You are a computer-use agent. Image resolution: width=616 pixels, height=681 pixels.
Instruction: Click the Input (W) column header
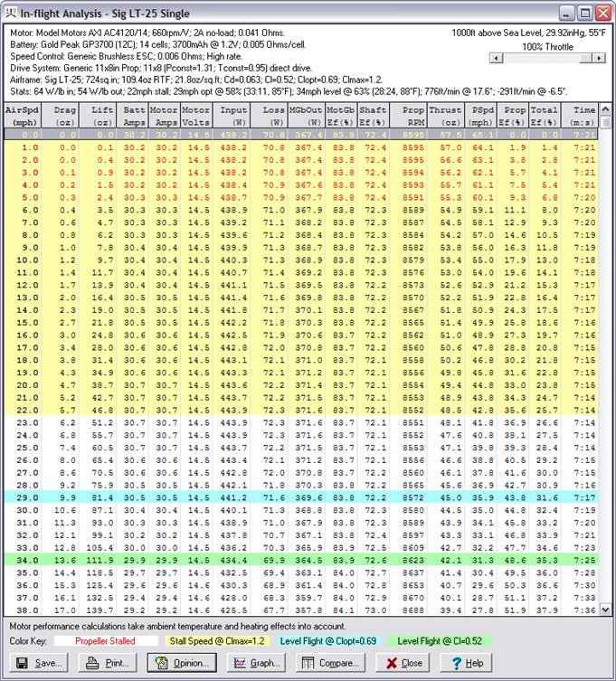pyautogui.click(x=231, y=116)
